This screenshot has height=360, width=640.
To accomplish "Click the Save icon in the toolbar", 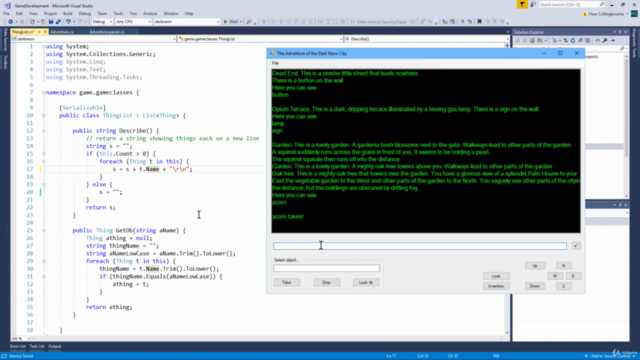I will [x=51, y=22].
